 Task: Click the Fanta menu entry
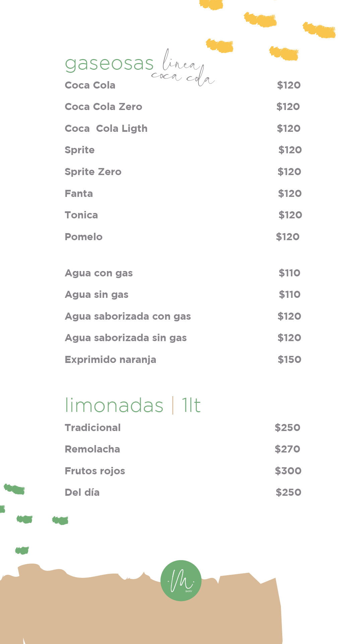coord(79,194)
